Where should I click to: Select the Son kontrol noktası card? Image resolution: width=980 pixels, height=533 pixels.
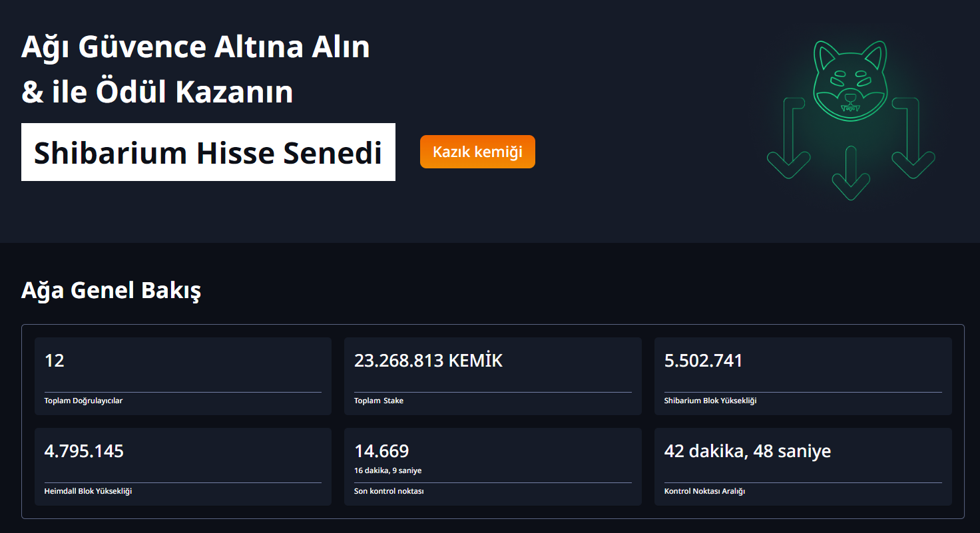493,466
